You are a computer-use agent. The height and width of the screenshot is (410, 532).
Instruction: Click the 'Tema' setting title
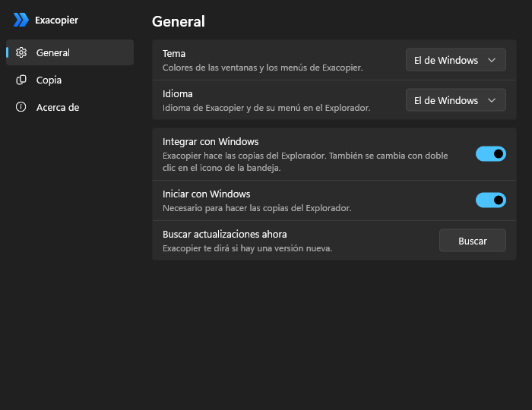coord(174,54)
